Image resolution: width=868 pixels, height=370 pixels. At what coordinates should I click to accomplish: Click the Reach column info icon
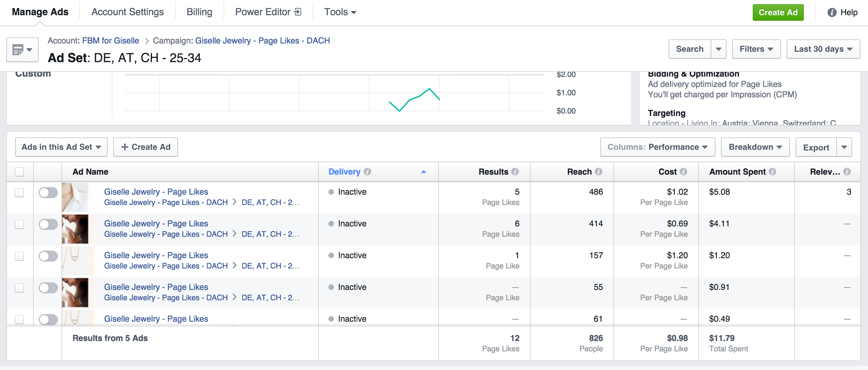(599, 172)
